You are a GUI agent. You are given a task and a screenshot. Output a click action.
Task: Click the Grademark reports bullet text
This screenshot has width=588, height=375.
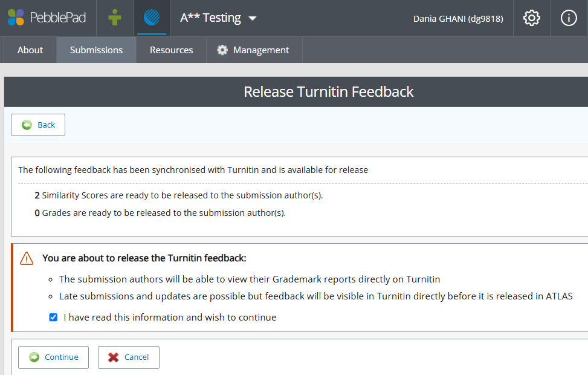pos(250,279)
